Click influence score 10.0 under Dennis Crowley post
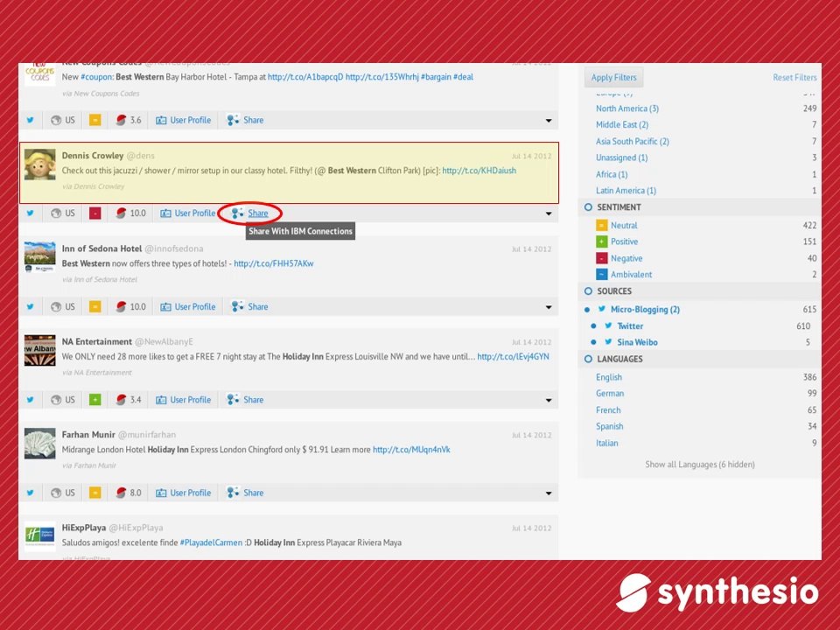This screenshot has height=630, width=840. (x=130, y=213)
